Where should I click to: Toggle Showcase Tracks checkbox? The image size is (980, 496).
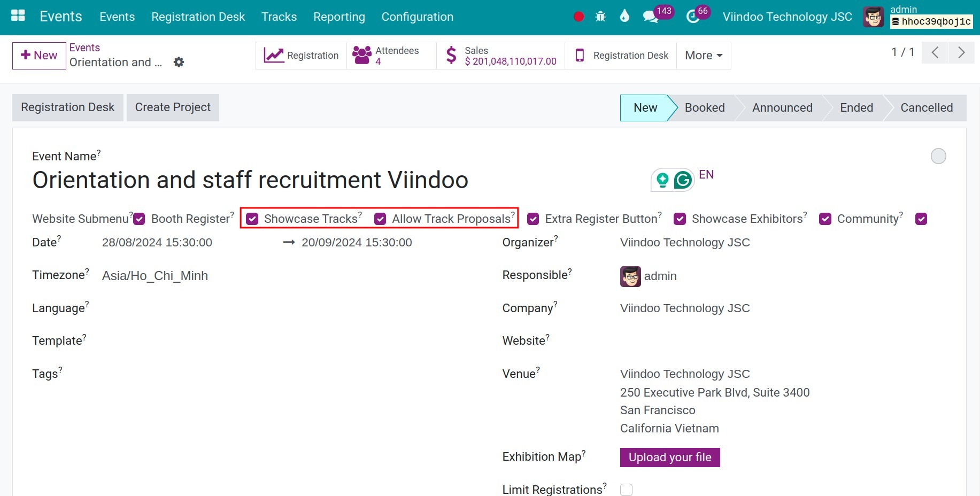click(252, 219)
